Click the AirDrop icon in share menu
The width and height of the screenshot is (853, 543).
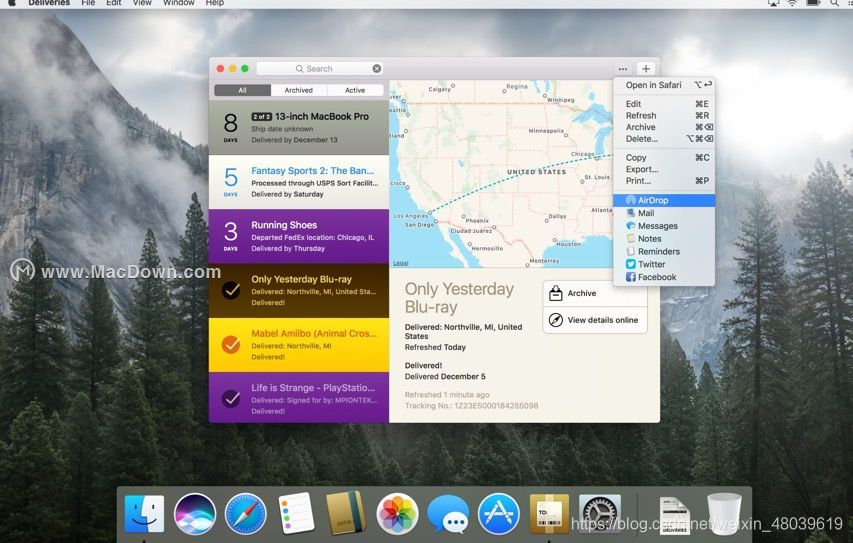(631, 200)
